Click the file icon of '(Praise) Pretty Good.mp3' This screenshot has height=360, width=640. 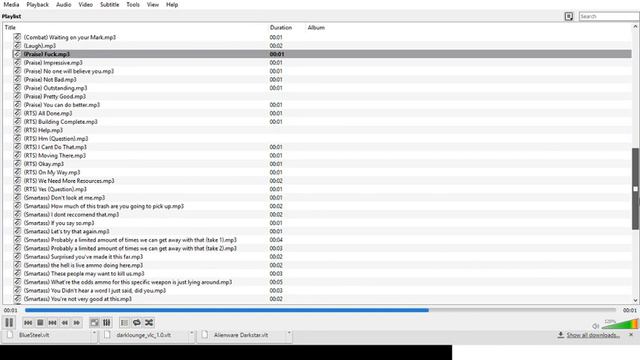[17, 96]
